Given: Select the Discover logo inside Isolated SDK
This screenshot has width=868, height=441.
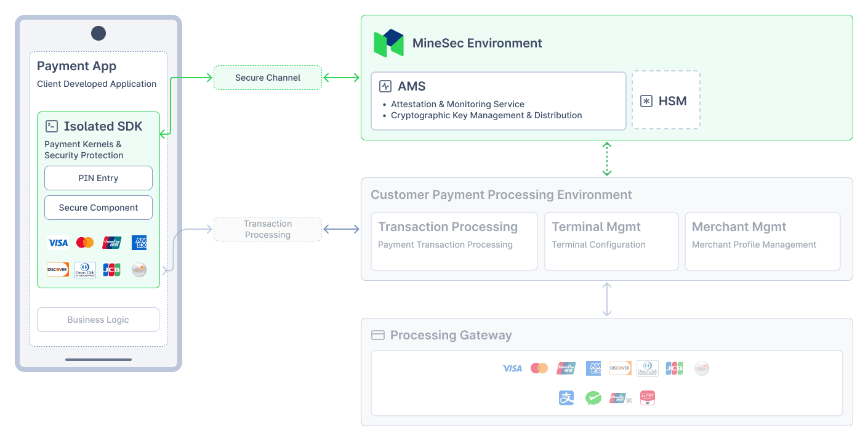Looking at the screenshot, I should pyautogui.click(x=58, y=270).
